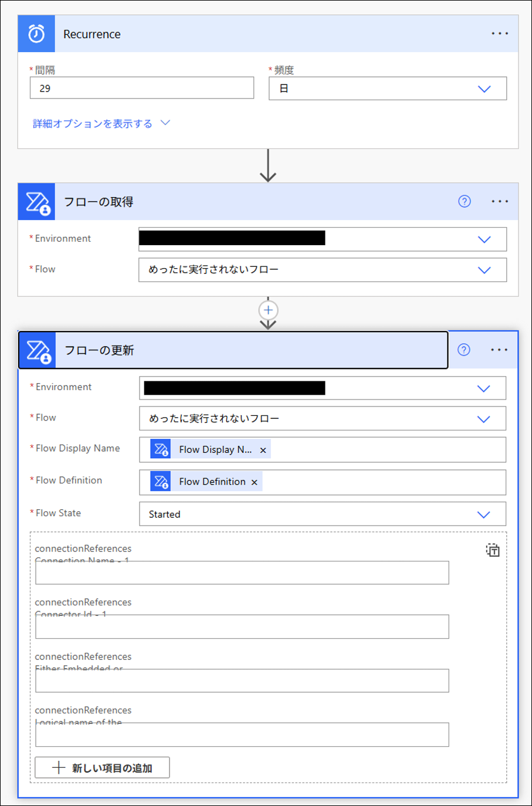Open the 頻度 frequency dropdown
Viewport: 532px width, 806px height.
click(x=484, y=88)
